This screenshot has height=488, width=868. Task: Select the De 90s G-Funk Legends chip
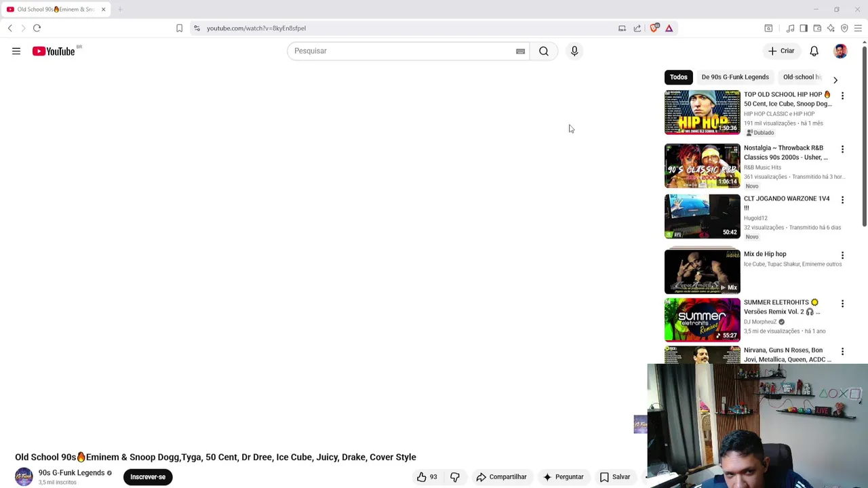[735, 77]
